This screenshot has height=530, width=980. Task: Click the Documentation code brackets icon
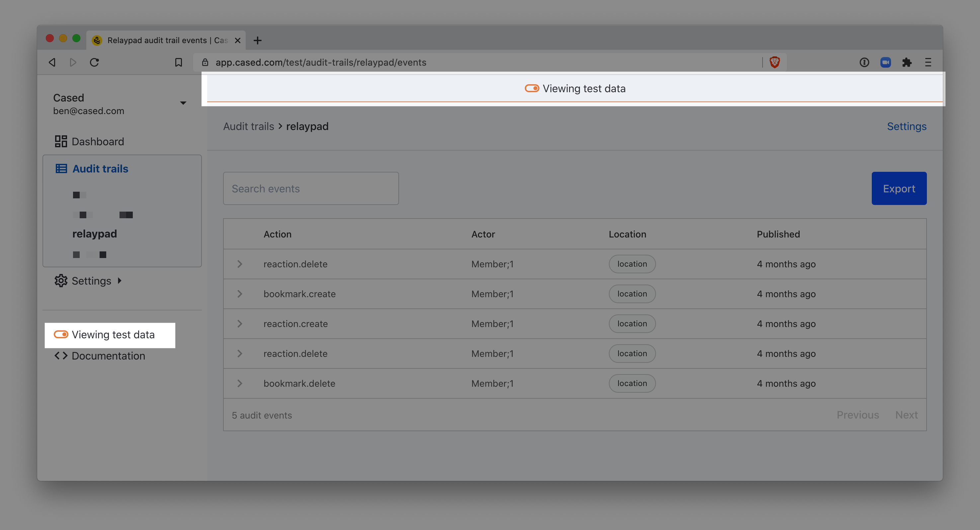(61, 356)
